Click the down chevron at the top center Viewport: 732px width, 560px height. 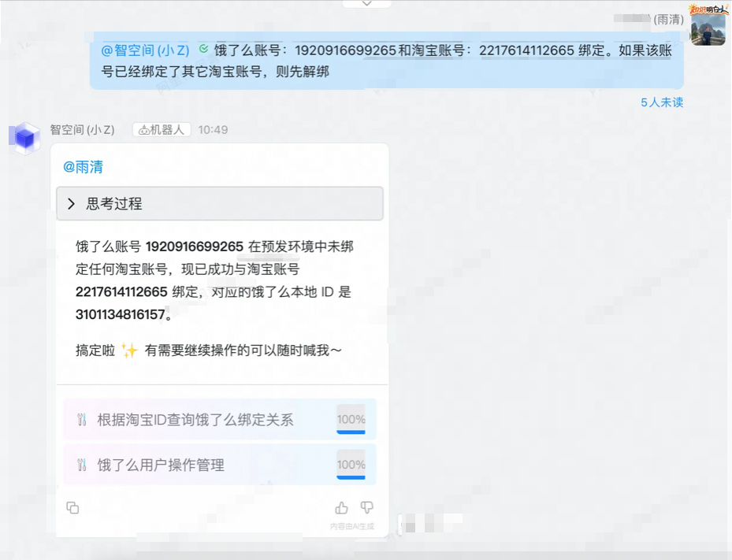(366, 3)
